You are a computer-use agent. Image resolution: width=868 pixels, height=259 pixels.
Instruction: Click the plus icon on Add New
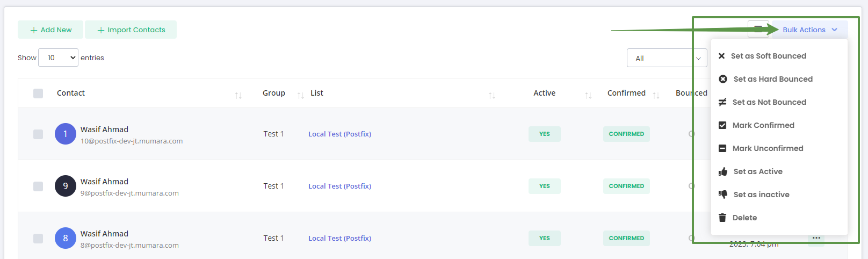pos(34,30)
